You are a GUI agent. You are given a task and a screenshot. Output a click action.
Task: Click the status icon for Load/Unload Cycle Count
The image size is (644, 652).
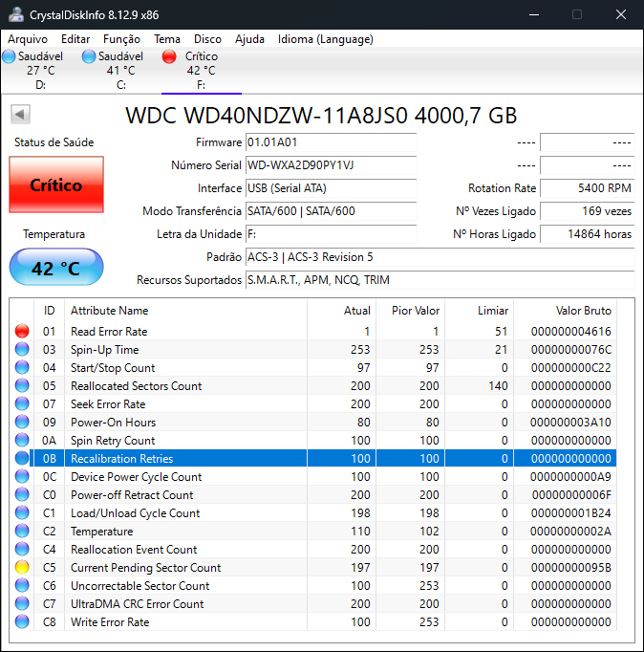(x=22, y=512)
